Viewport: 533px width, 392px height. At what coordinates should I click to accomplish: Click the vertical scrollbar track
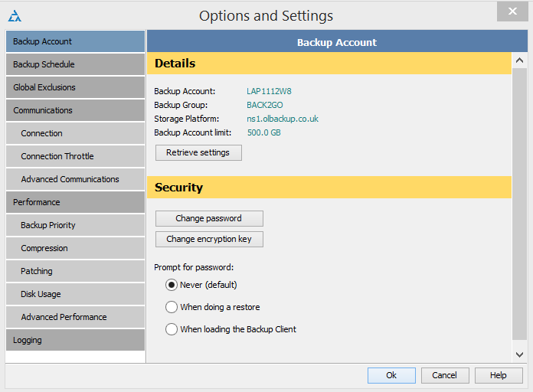(x=519, y=204)
